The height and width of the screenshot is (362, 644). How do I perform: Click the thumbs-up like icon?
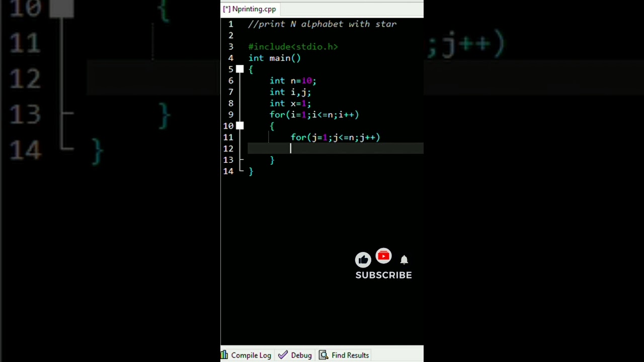point(363,259)
